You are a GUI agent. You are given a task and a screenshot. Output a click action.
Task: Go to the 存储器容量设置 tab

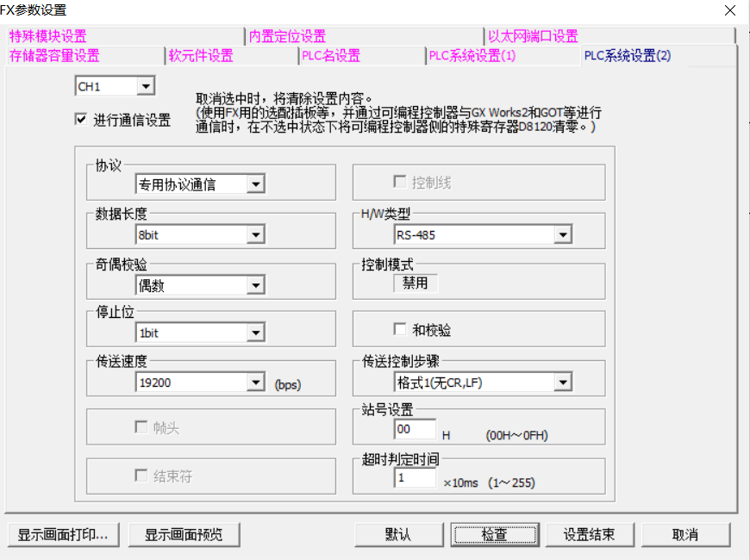(54, 56)
